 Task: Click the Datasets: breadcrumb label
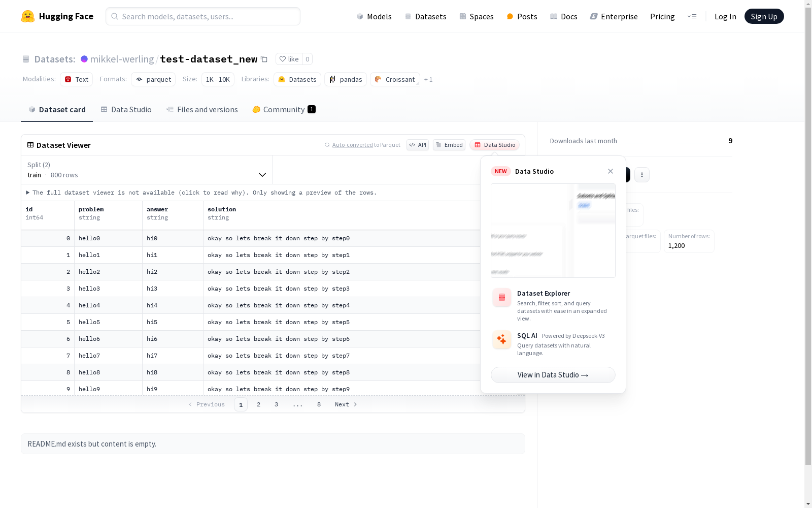54,59
